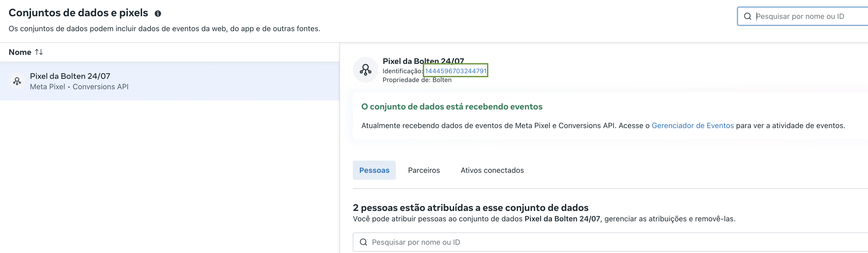Viewport: 868px width, 253px height.
Task: Switch to the Pessoas tab
Action: (374, 170)
